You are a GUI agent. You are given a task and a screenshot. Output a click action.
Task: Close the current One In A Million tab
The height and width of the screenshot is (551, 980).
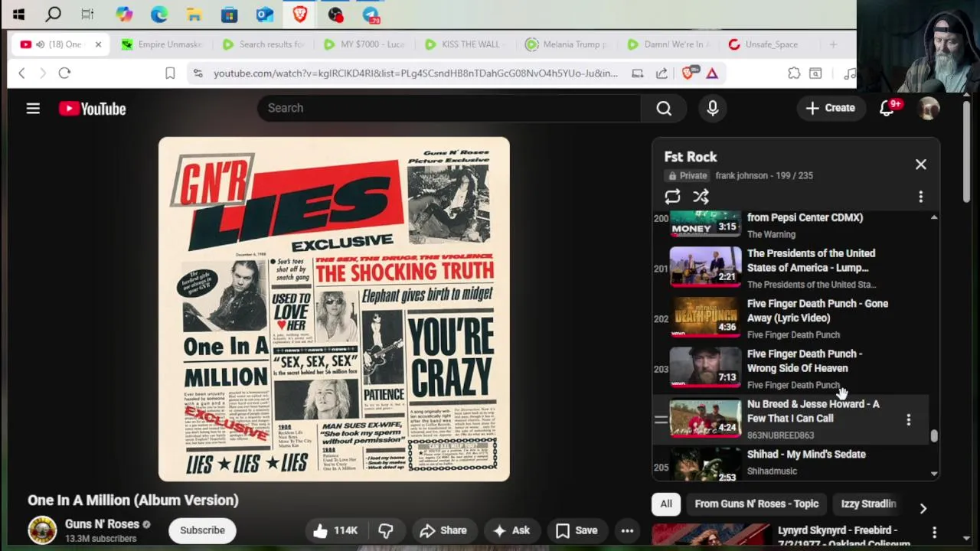point(98,44)
